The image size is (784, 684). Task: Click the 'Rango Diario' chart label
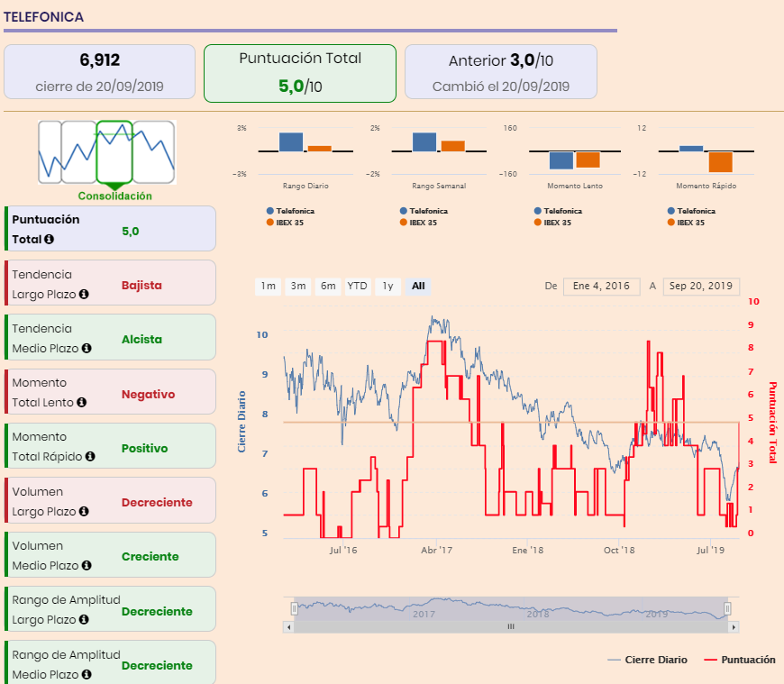pos(305,186)
